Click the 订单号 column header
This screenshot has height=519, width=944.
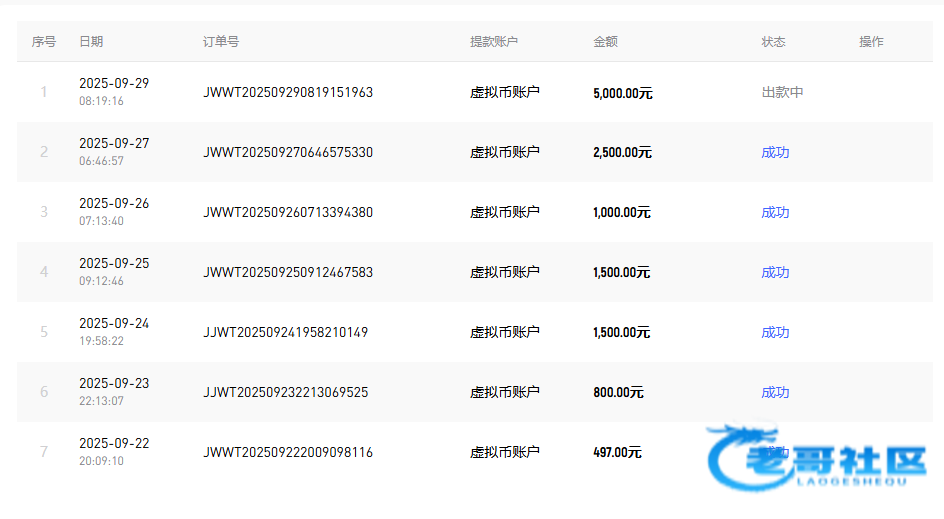[x=221, y=41]
